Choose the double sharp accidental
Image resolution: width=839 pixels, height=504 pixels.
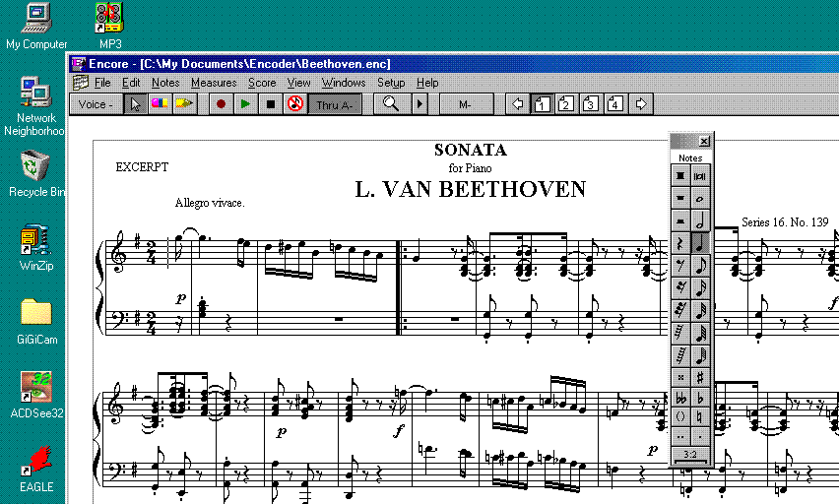point(680,377)
